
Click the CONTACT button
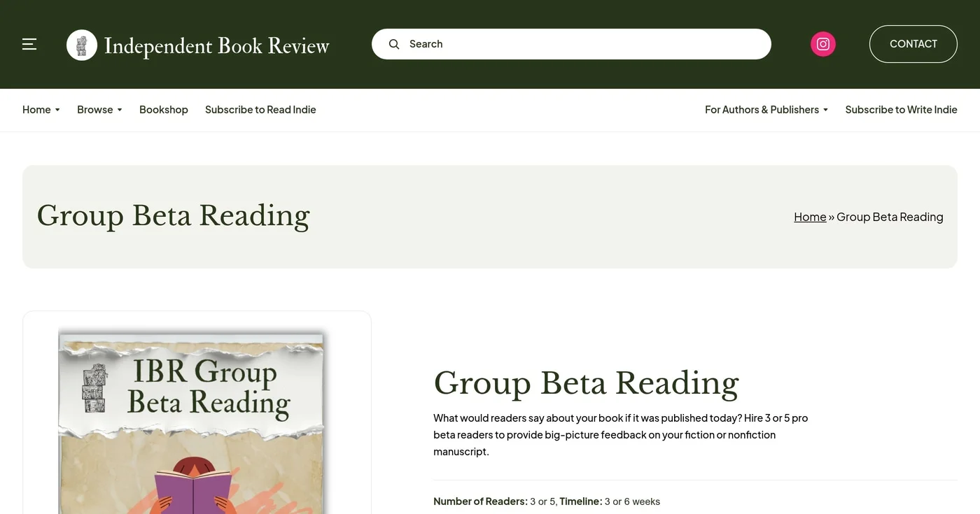click(913, 44)
